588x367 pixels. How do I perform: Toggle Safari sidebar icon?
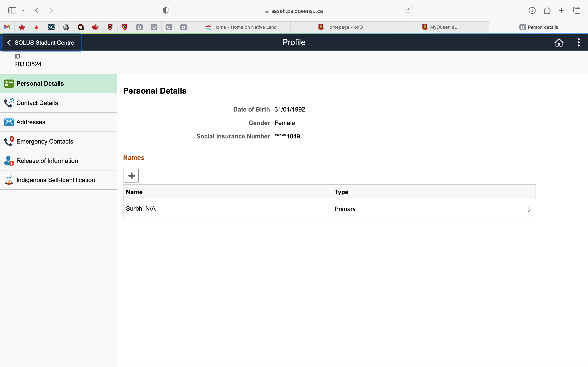coord(12,10)
